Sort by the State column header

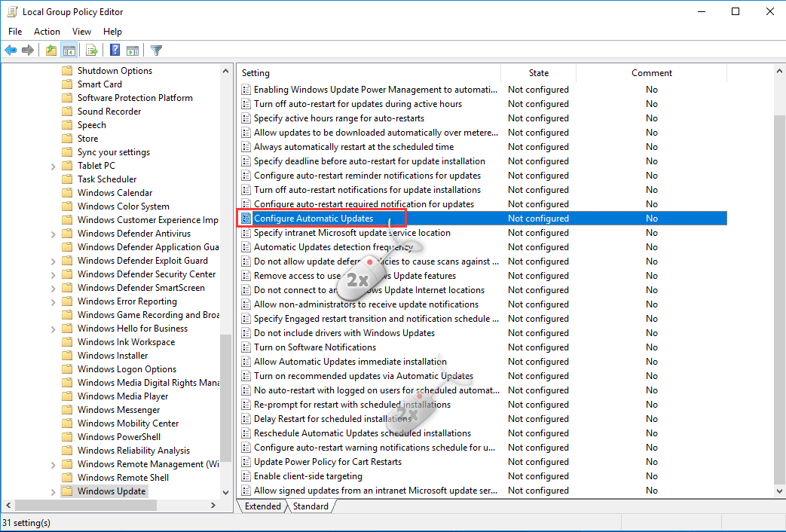tap(538, 73)
